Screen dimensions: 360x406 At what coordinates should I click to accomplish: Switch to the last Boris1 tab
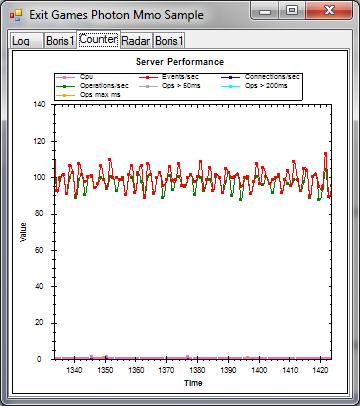tap(169, 41)
